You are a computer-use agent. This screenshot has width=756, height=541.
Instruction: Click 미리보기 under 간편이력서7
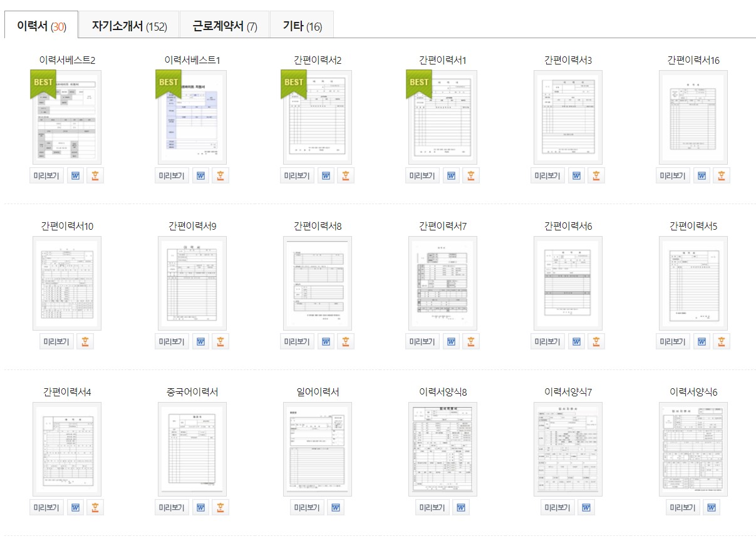[x=423, y=341]
